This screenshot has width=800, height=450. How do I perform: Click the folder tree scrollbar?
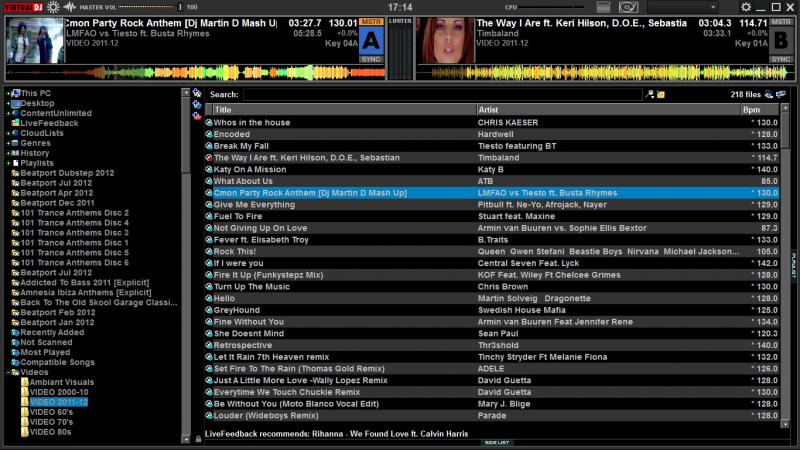(186, 265)
